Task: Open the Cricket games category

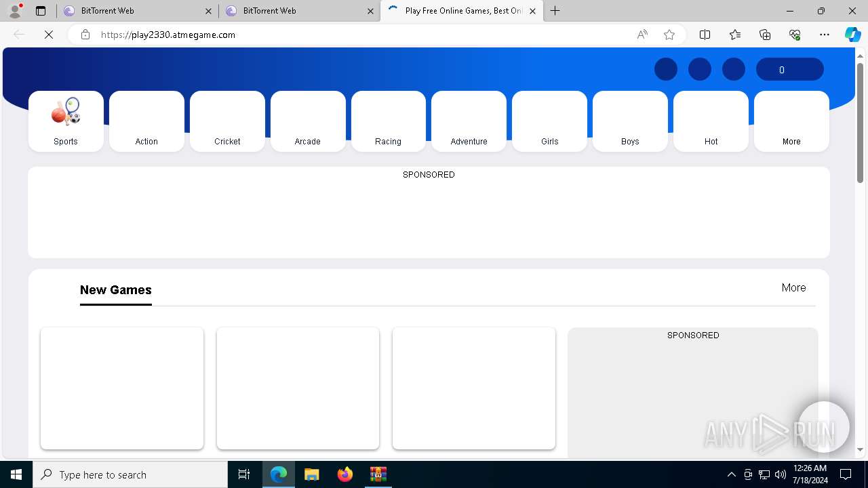Action: (227, 121)
